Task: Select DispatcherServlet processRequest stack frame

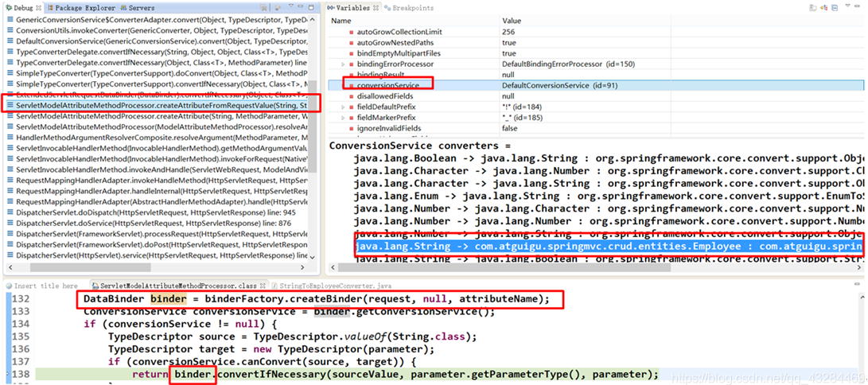Action: pyautogui.click(x=158, y=234)
